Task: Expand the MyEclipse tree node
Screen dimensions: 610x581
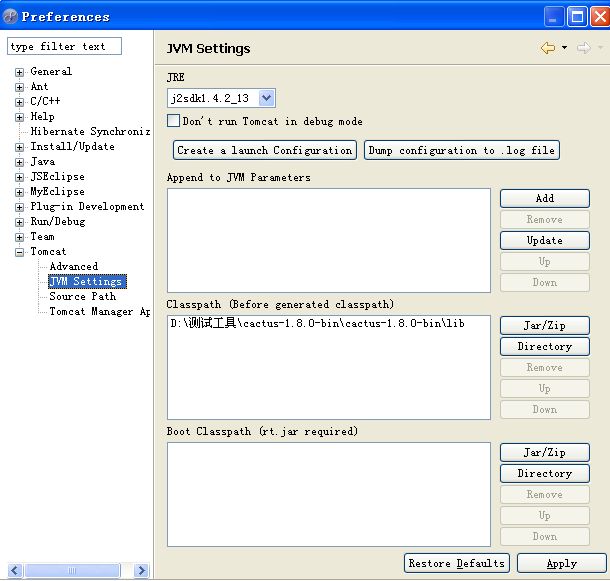Action: click(x=19, y=192)
